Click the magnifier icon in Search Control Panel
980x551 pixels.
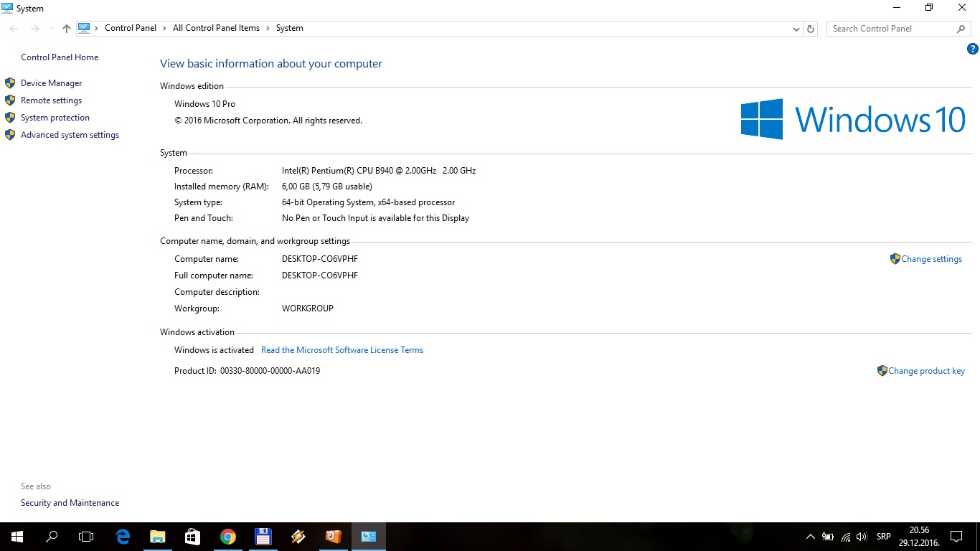pos(961,29)
